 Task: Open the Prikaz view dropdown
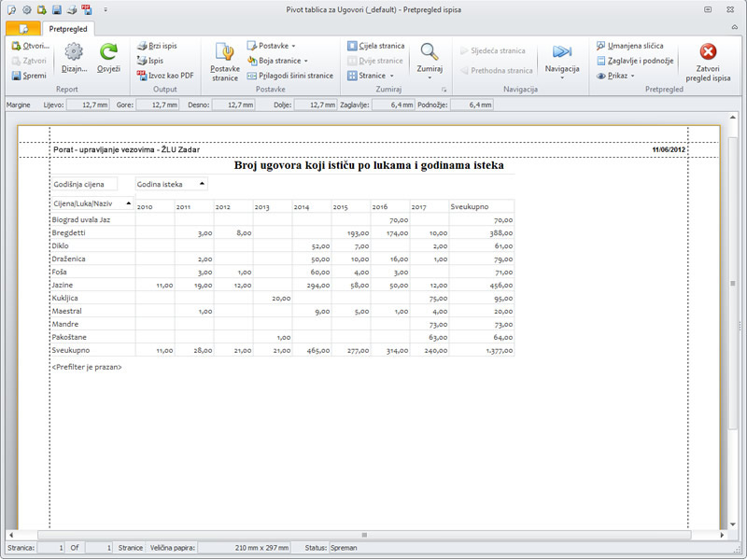pos(615,76)
